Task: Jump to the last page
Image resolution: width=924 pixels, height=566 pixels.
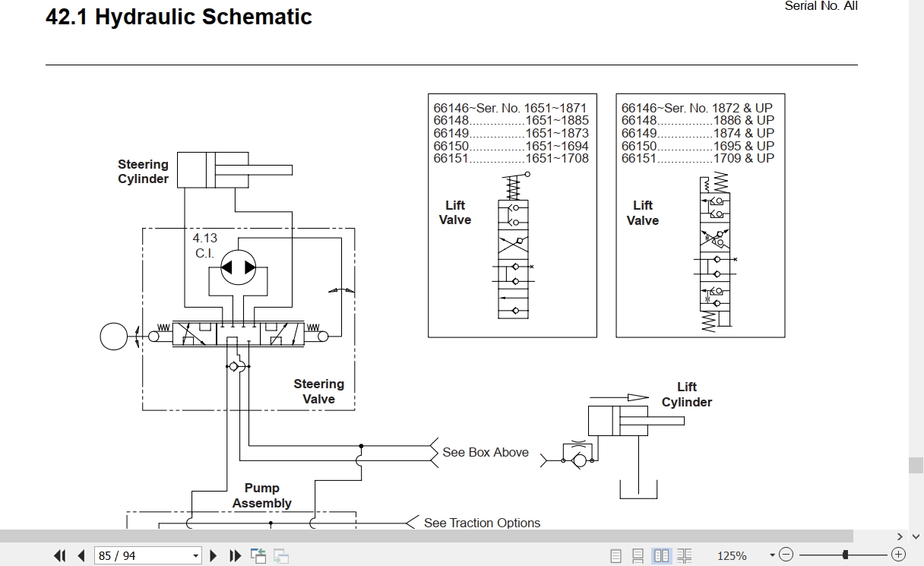Action: click(235, 555)
